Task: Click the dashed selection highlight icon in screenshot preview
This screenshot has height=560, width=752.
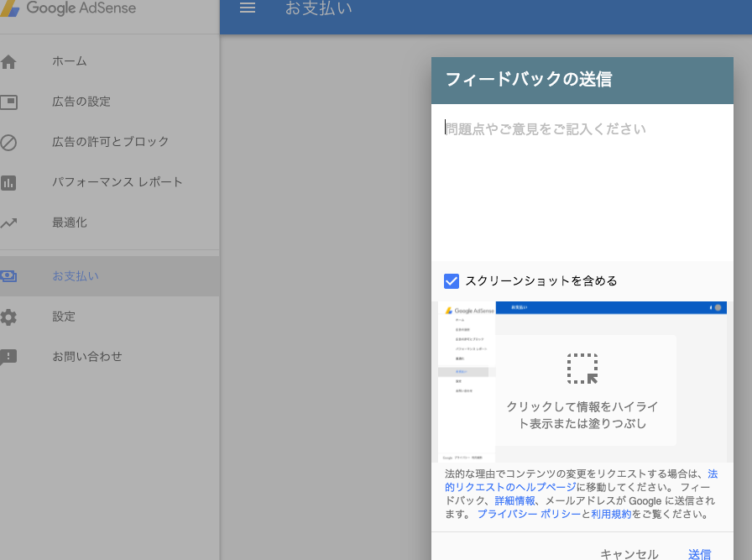Action: (x=582, y=369)
